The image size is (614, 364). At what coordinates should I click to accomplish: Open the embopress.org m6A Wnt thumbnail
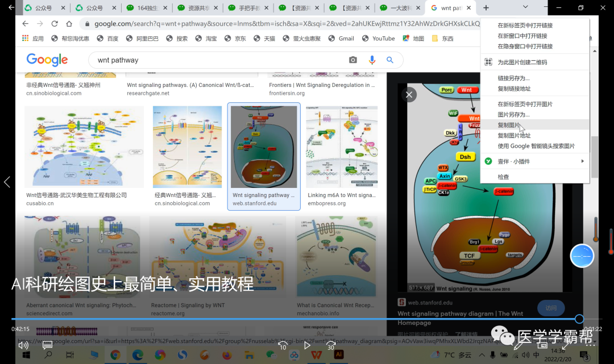pyautogui.click(x=342, y=147)
